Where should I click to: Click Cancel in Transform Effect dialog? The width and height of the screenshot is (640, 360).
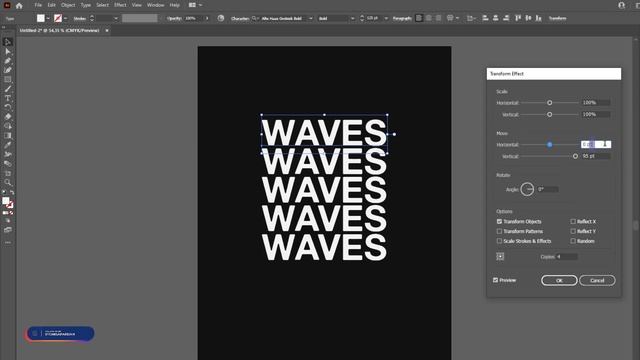[x=597, y=280]
